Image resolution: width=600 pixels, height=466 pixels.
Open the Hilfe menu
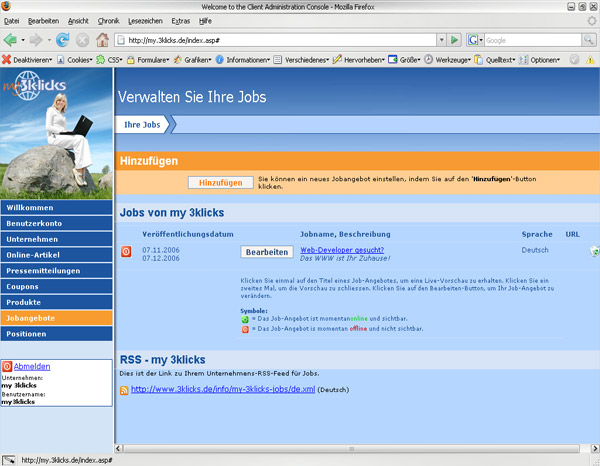tap(205, 21)
